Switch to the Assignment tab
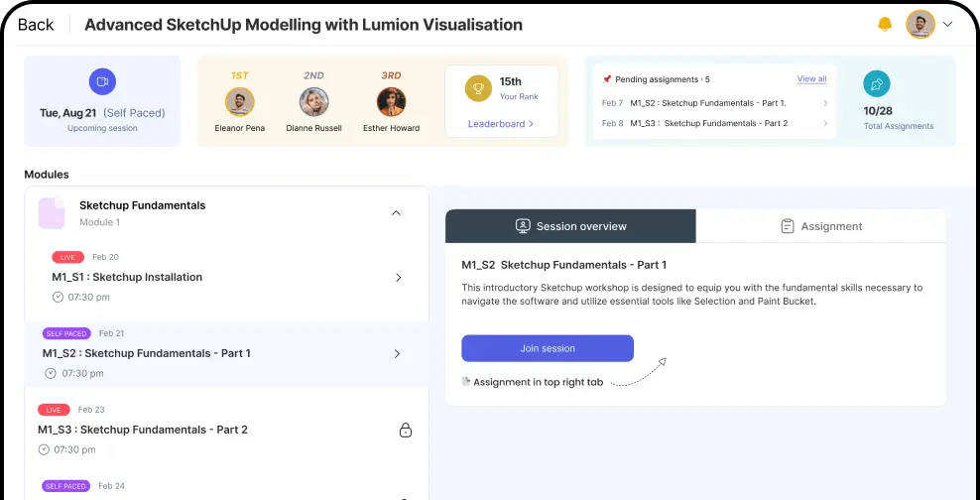Image resolution: width=980 pixels, height=500 pixels. click(x=820, y=226)
